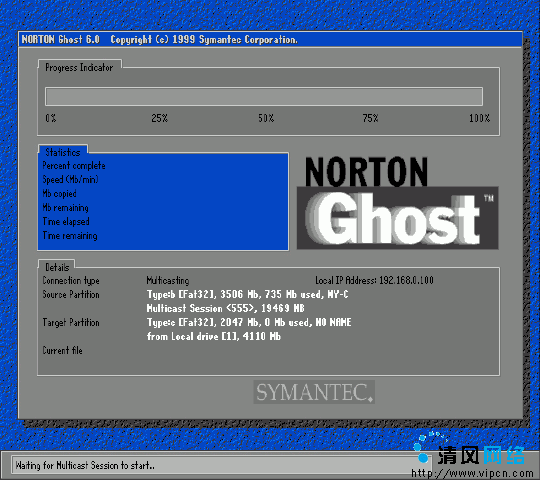Select the Statistics tab label
This screenshot has height=480, width=540.
click(63, 152)
